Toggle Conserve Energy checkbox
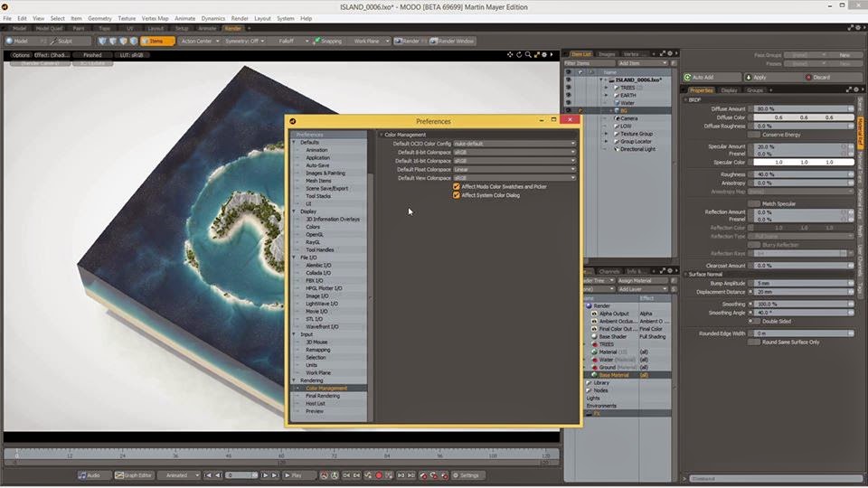This screenshot has width=868, height=488. pos(754,135)
